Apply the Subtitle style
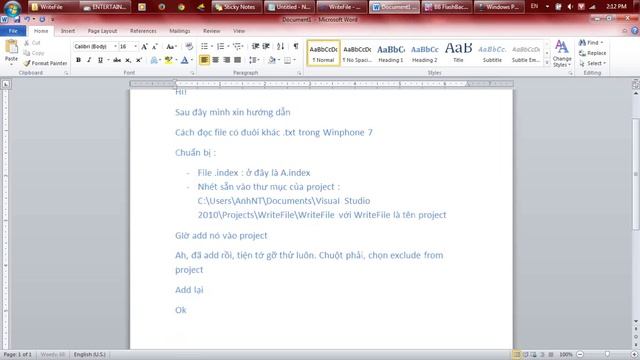This screenshot has height=360, width=640. pos(492,53)
